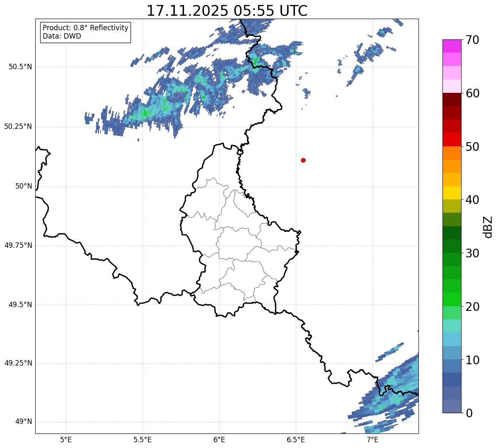
Task: Click the colorbar tick label 70
Action: pyautogui.click(x=472, y=40)
